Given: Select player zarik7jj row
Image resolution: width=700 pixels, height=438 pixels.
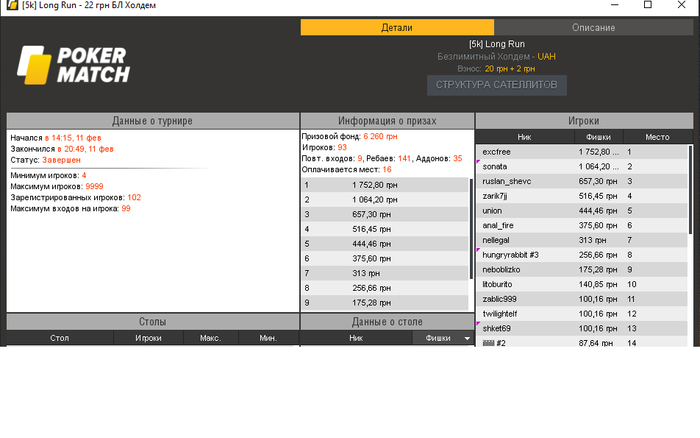Looking at the screenshot, I should point(582,196).
